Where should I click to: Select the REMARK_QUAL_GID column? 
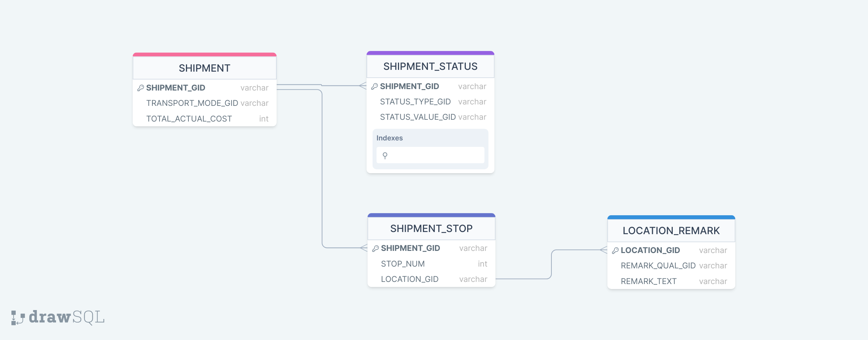(658, 266)
